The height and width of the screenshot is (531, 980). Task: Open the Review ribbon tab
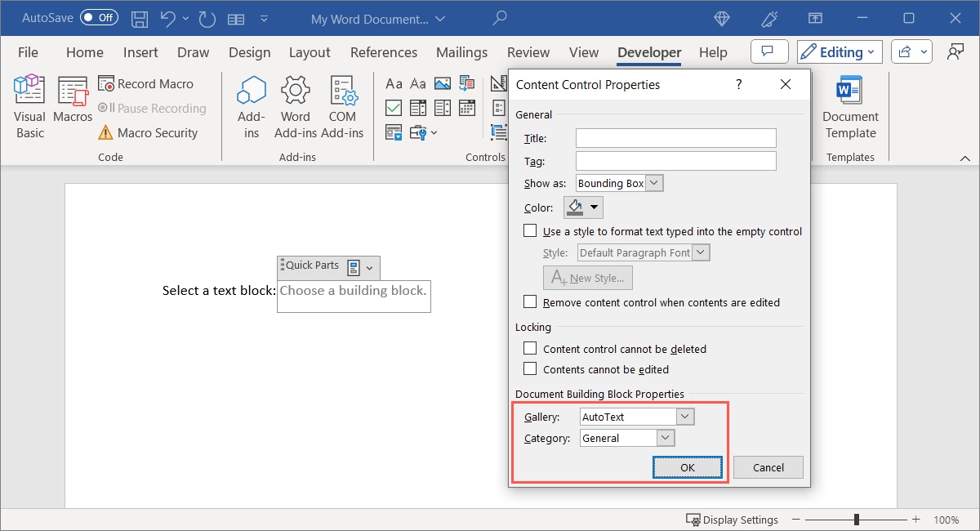[x=528, y=51]
